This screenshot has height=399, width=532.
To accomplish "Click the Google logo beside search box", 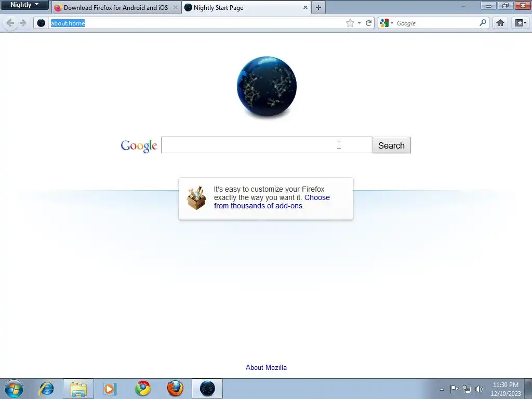I will [x=139, y=145].
